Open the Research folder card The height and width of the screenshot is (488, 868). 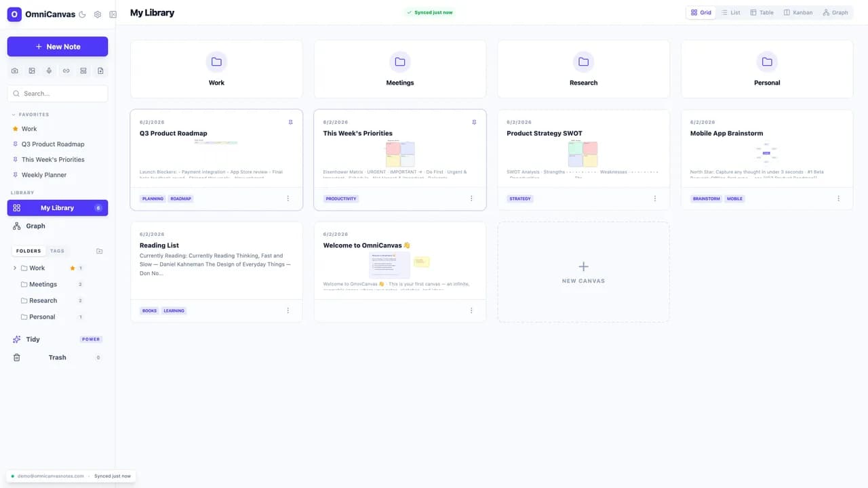[x=583, y=69]
